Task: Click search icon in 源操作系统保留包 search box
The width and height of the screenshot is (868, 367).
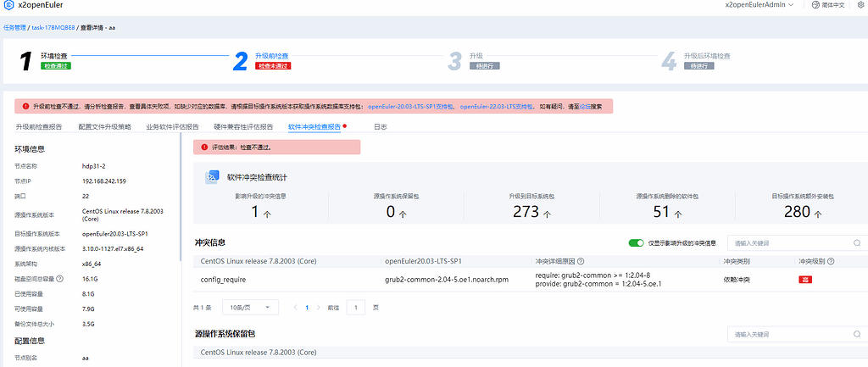Action: [857, 335]
